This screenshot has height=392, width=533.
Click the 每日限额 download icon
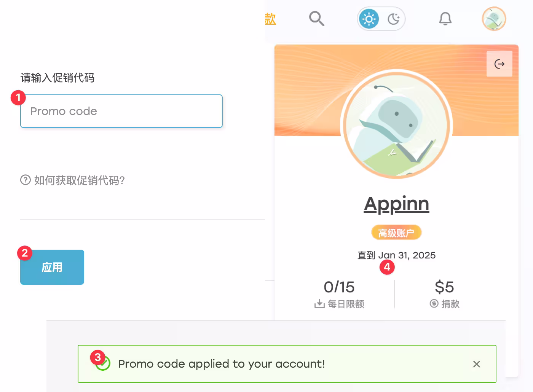point(319,304)
